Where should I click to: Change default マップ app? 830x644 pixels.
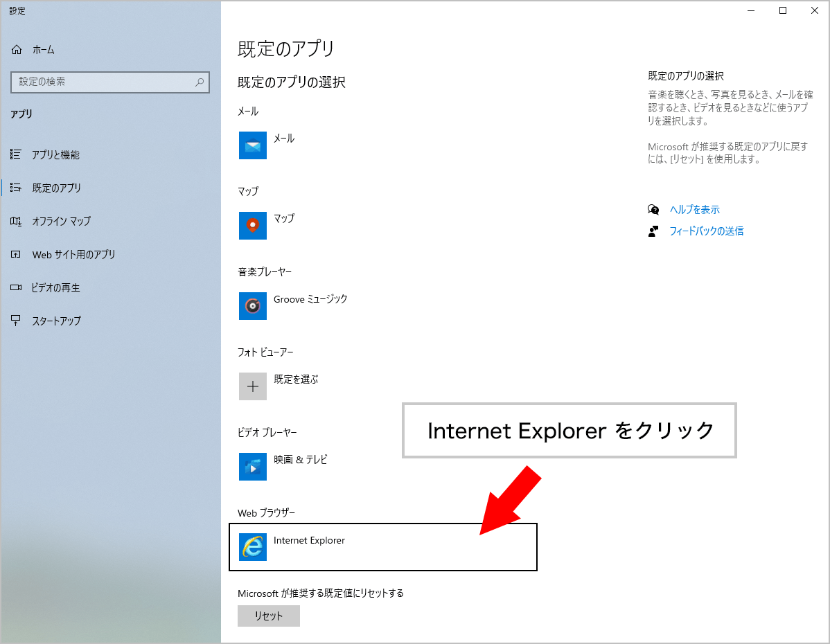(x=284, y=219)
